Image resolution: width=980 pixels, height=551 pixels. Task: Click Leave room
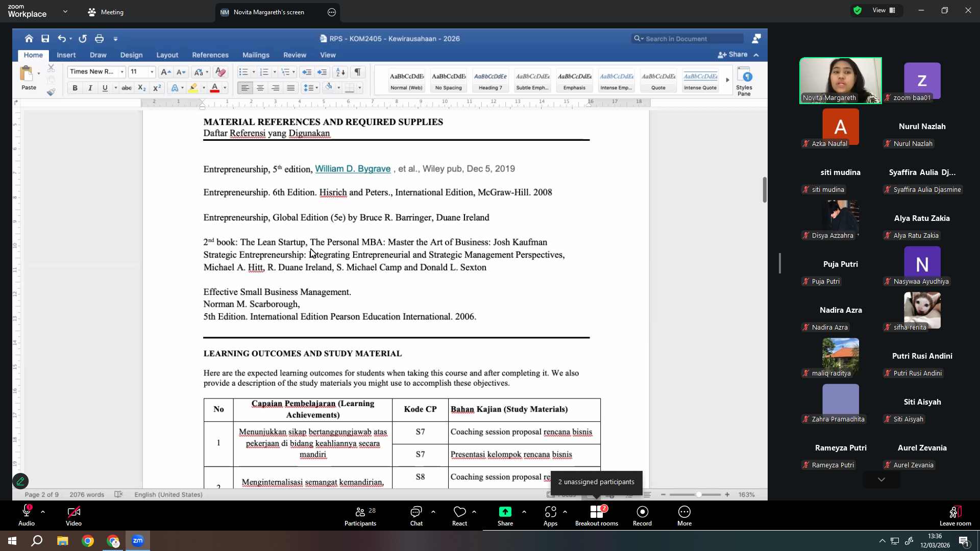955,516
